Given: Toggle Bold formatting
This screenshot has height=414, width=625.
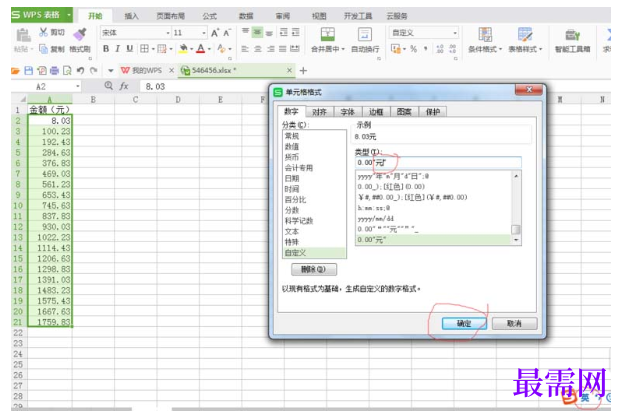Looking at the screenshot, I should (x=106, y=49).
